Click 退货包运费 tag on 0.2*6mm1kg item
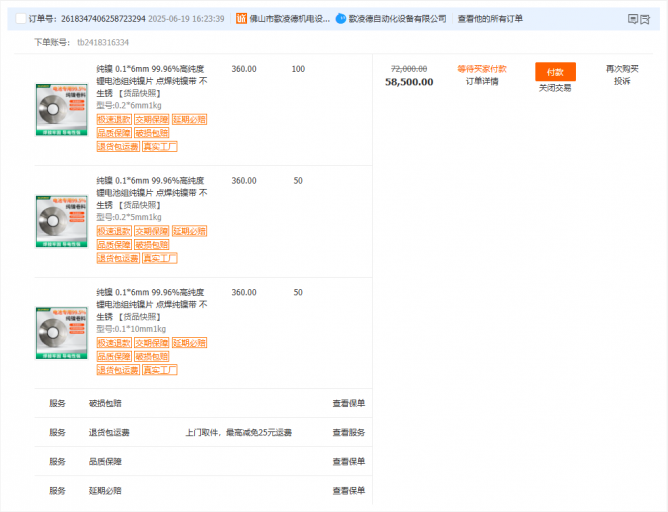This screenshot has width=668, height=512. click(118, 147)
